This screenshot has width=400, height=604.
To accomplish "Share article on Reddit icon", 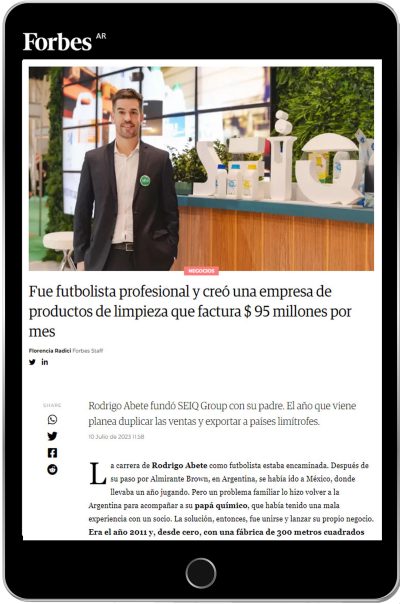I will click(x=52, y=469).
